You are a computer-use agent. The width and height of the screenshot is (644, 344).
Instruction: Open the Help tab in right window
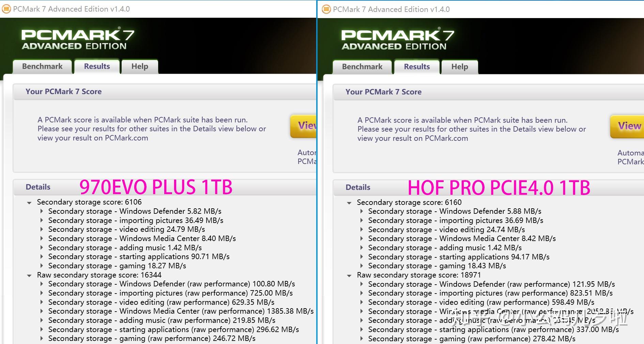click(x=459, y=66)
